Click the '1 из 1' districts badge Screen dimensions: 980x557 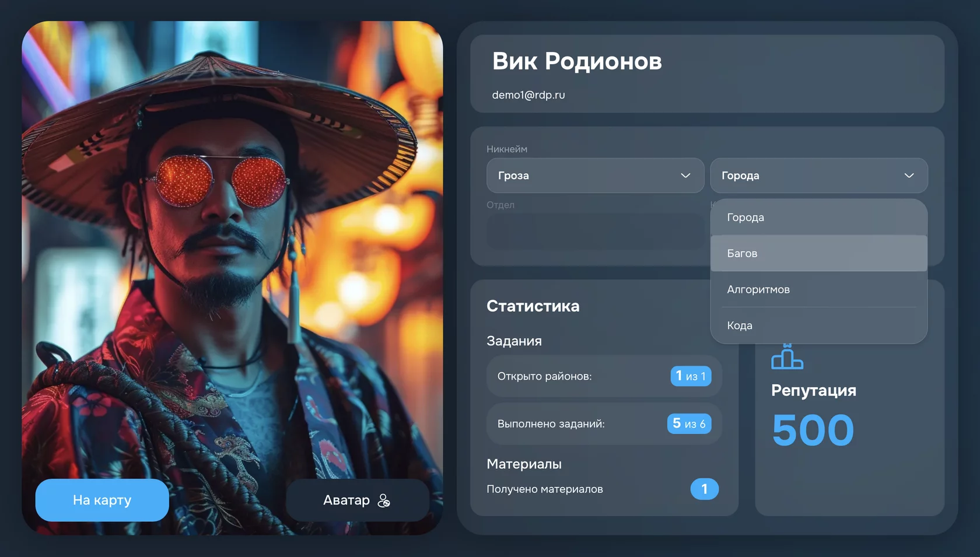point(691,376)
